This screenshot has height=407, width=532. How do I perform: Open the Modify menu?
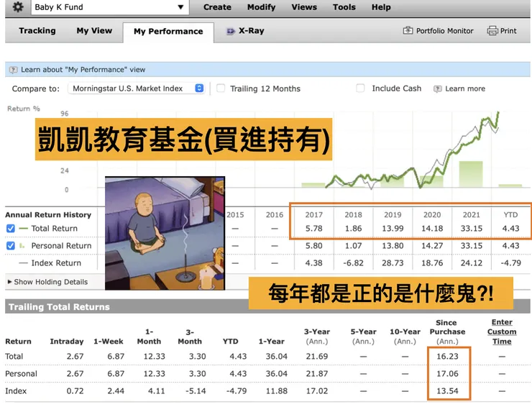[x=261, y=7]
